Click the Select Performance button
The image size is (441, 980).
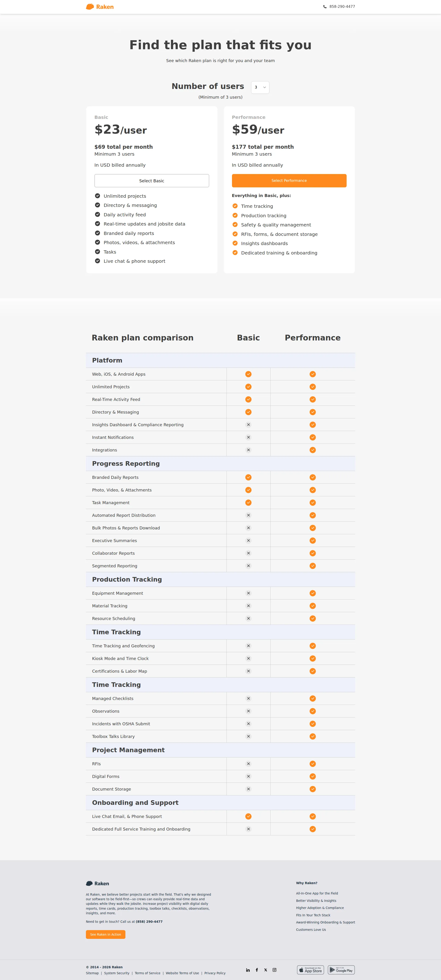click(x=289, y=180)
